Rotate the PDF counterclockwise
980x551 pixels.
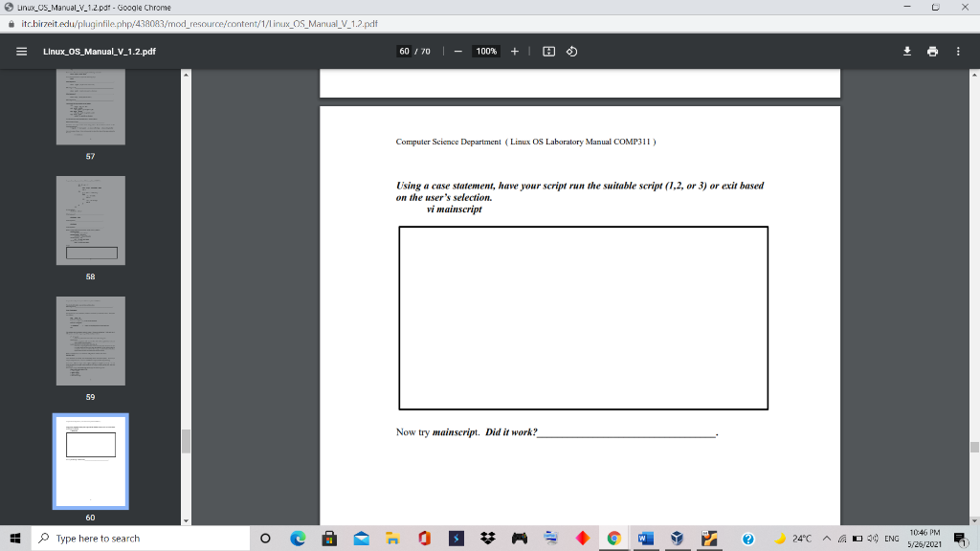pyautogui.click(x=572, y=52)
